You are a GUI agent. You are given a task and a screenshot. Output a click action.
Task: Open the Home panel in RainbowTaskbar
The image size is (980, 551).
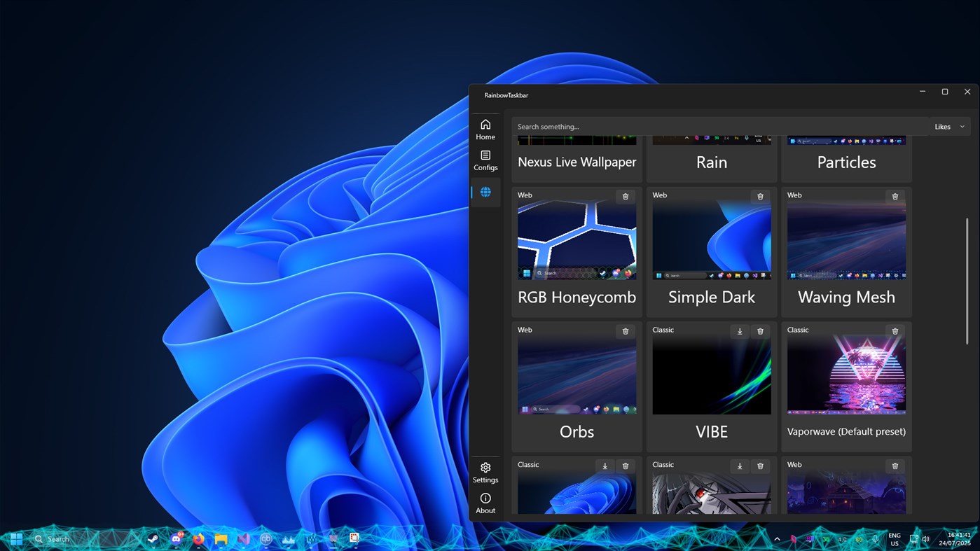tap(485, 129)
